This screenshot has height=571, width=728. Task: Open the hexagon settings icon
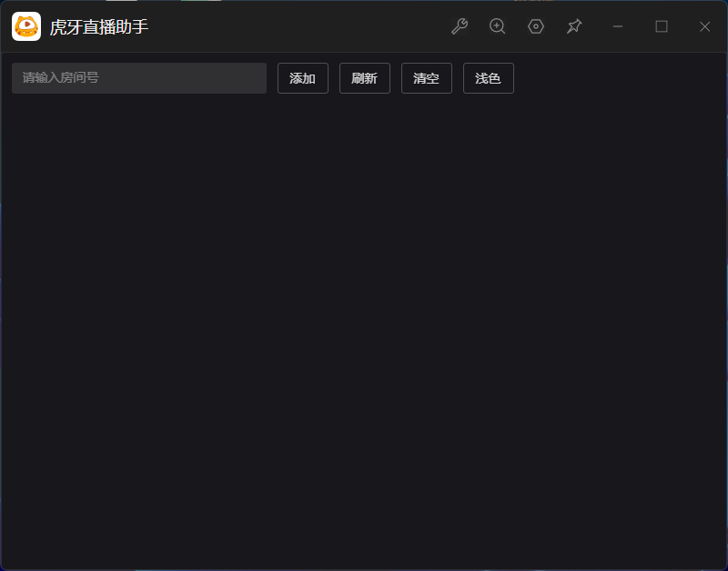(x=536, y=26)
